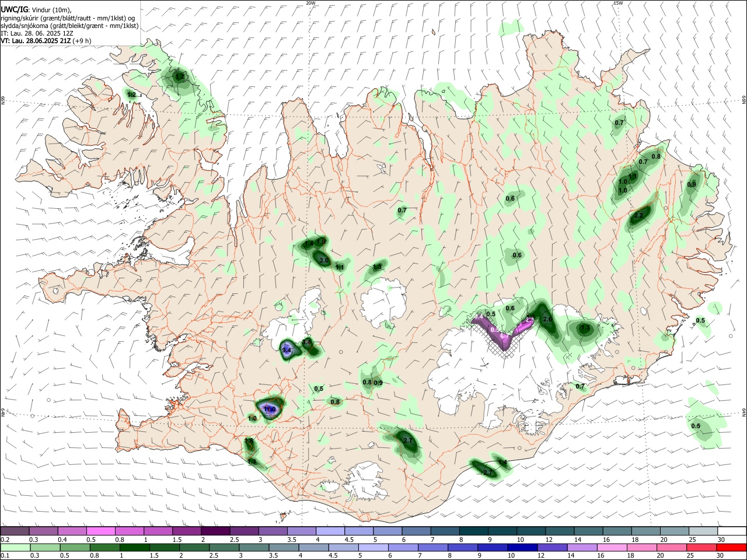Click the '3.0' precipitation value on the map
747x560 pixels.
[x=324, y=261]
